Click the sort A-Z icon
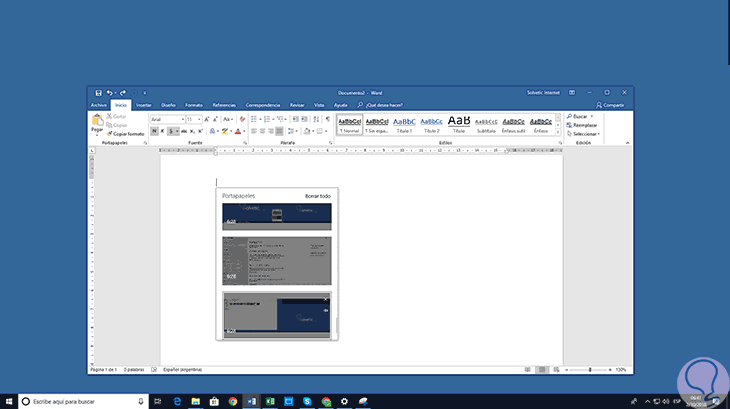Viewport: 730px width, 409px height. tap(316, 120)
